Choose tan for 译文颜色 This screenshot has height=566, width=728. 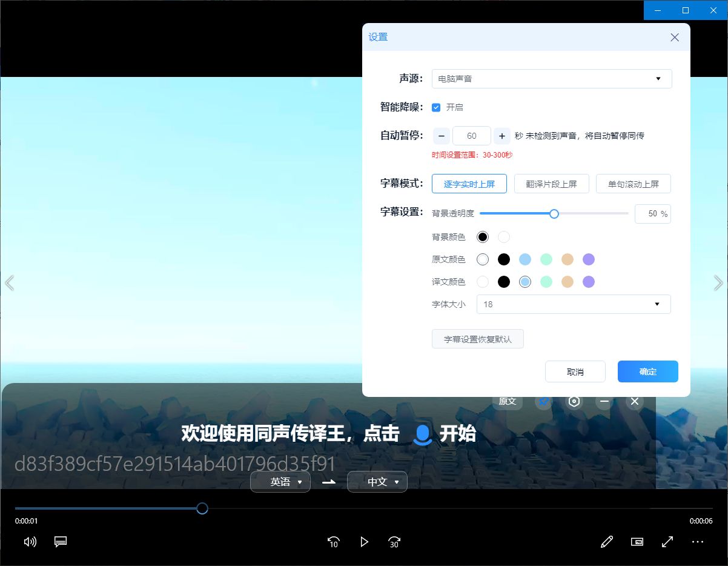point(568,282)
